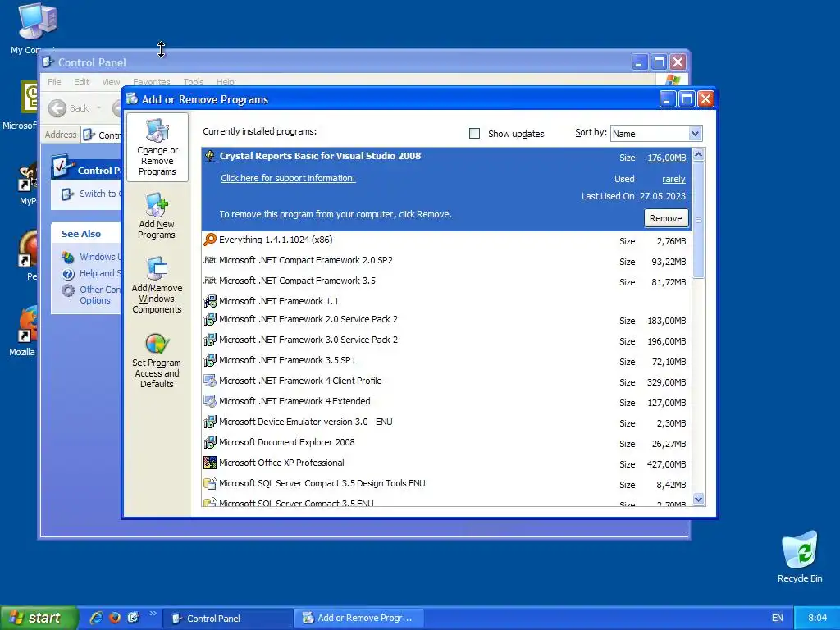
Task: Open 'Click here for support information' link
Action: [x=288, y=178]
